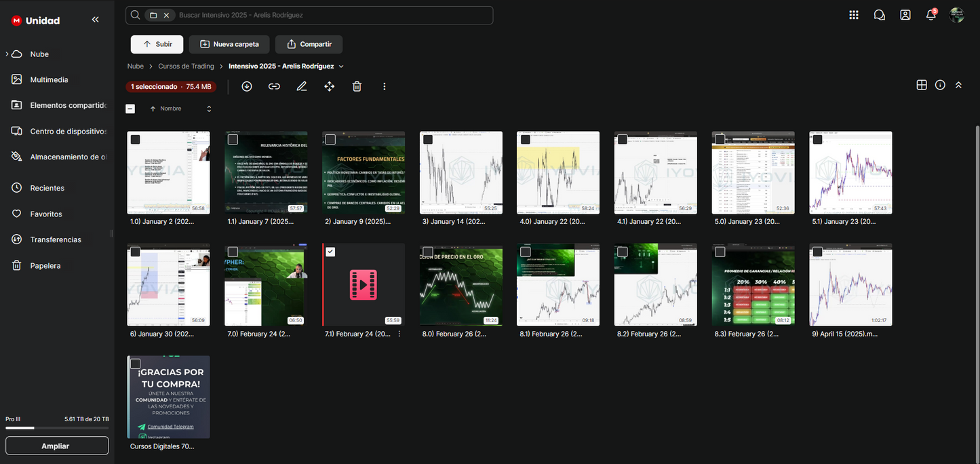Show the info panel icon
980x464 pixels.
940,85
